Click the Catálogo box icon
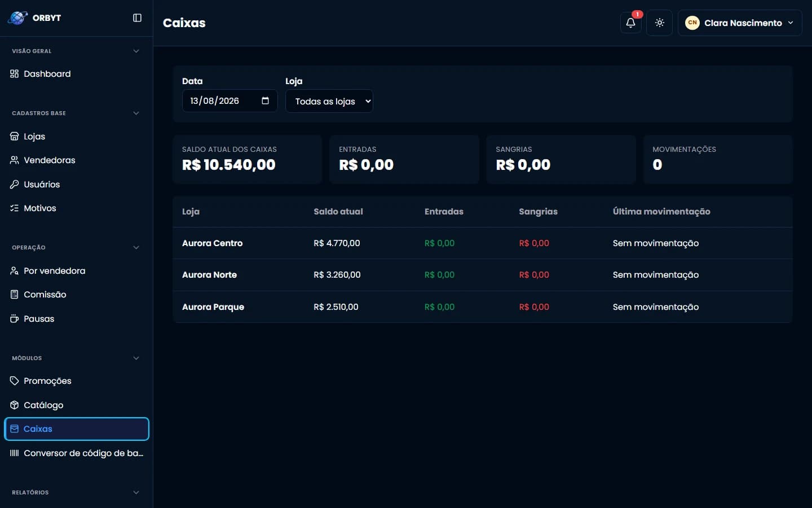812x508 pixels. [15, 405]
